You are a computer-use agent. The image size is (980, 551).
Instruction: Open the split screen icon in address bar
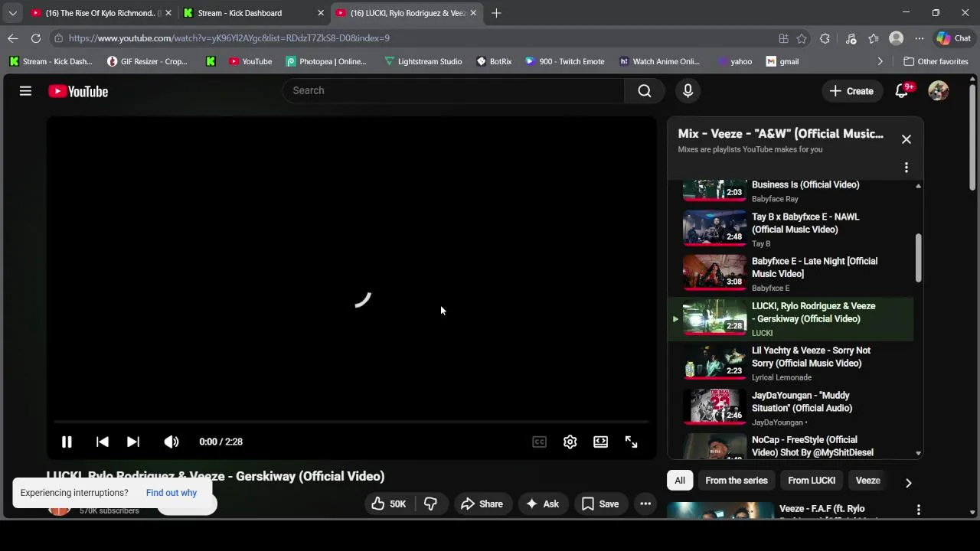(x=783, y=38)
